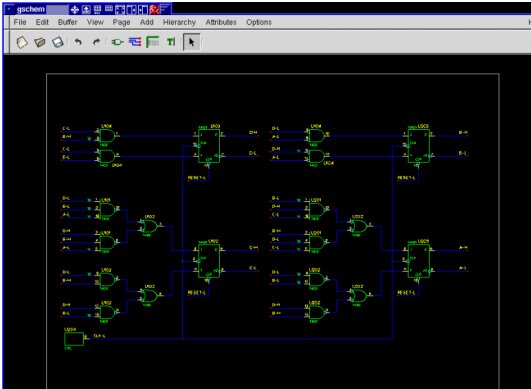
Task: Open a schematic with the folder icon
Action: pyautogui.click(x=40, y=42)
